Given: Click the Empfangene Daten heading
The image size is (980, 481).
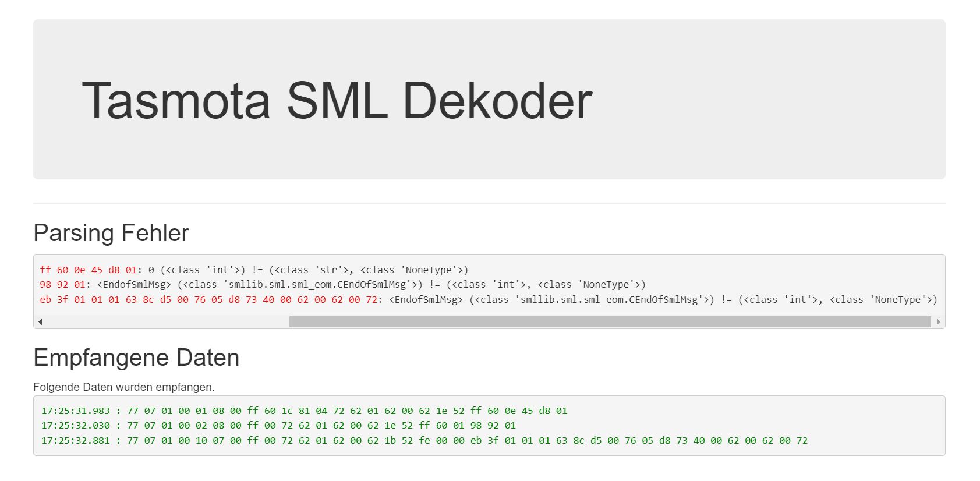Looking at the screenshot, I should pyautogui.click(x=136, y=358).
